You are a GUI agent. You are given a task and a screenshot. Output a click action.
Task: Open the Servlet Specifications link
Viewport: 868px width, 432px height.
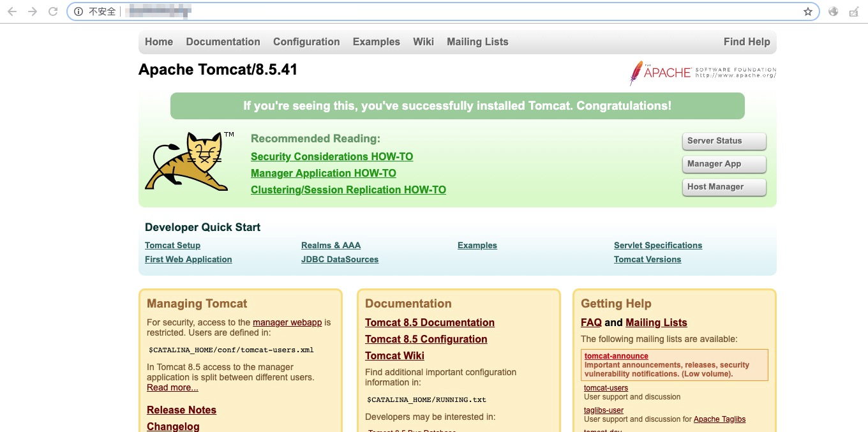(658, 246)
